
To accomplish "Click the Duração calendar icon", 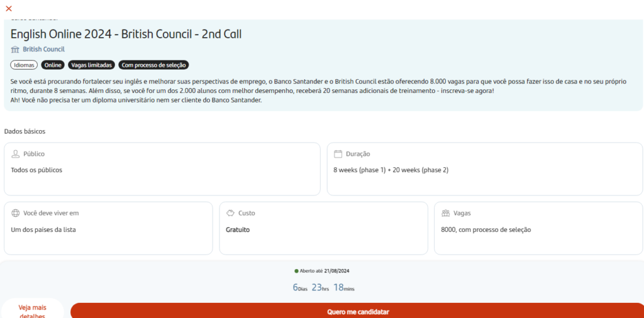I will coord(338,154).
